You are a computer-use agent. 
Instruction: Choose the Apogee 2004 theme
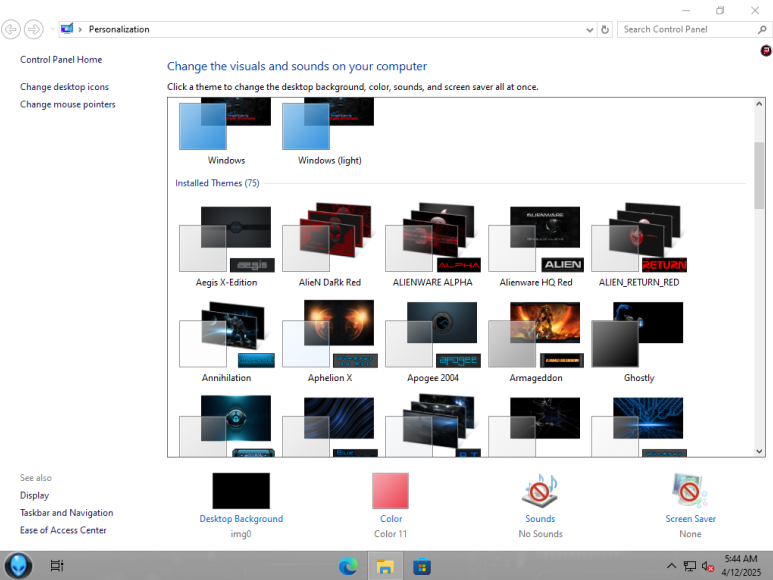[x=432, y=341]
